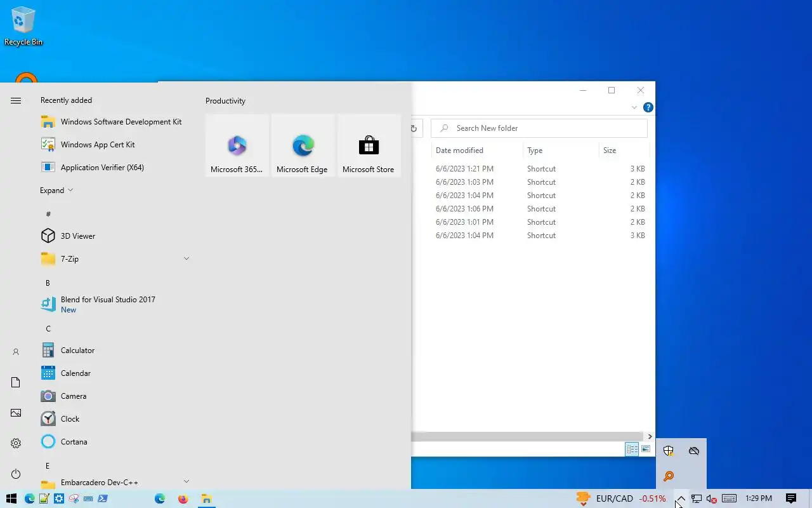
Task: Open the Action Center notifications icon
Action: coord(791,498)
